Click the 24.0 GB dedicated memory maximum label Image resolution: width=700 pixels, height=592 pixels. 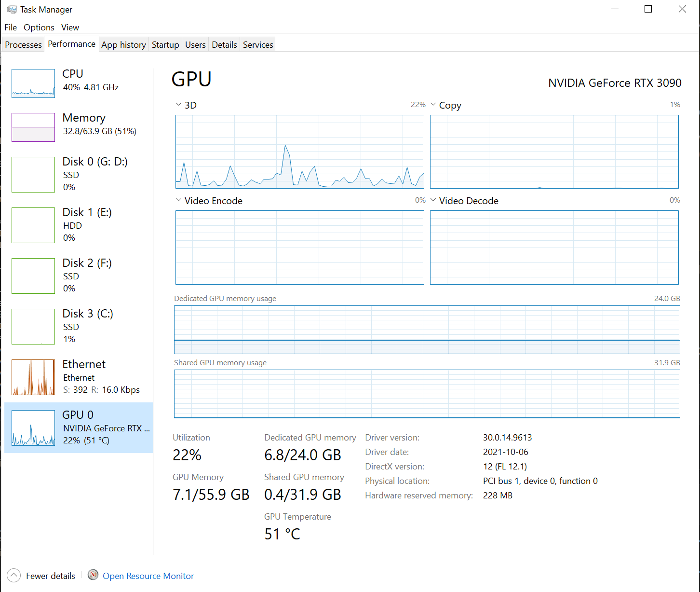tap(667, 298)
